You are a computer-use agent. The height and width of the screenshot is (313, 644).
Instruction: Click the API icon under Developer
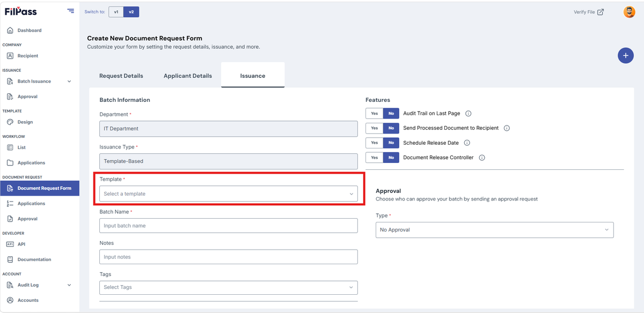pyautogui.click(x=10, y=244)
